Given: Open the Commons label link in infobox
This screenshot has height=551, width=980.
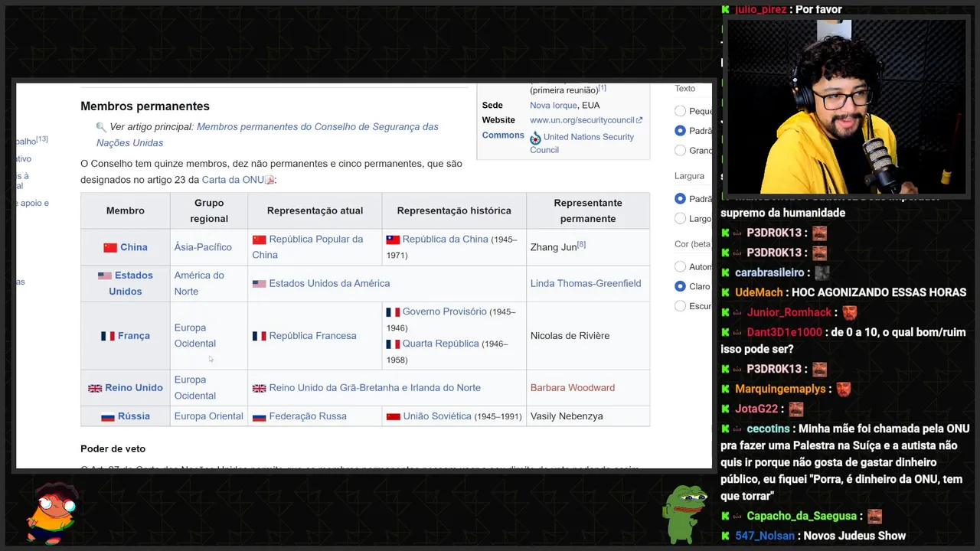Looking at the screenshot, I should pyautogui.click(x=503, y=135).
